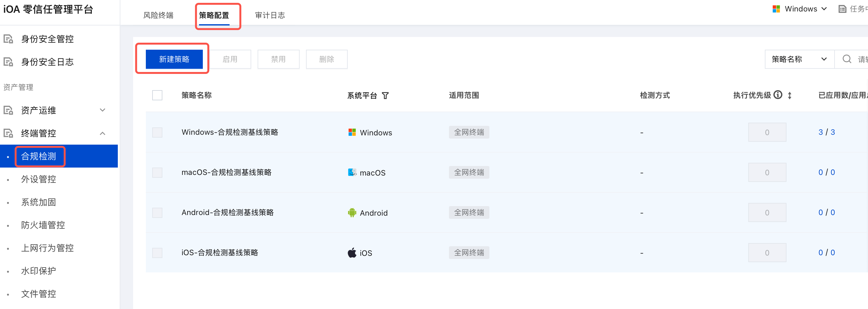Switch to the 审计日志 tab
This screenshot has width=868, height=309.
click(270, 15)
